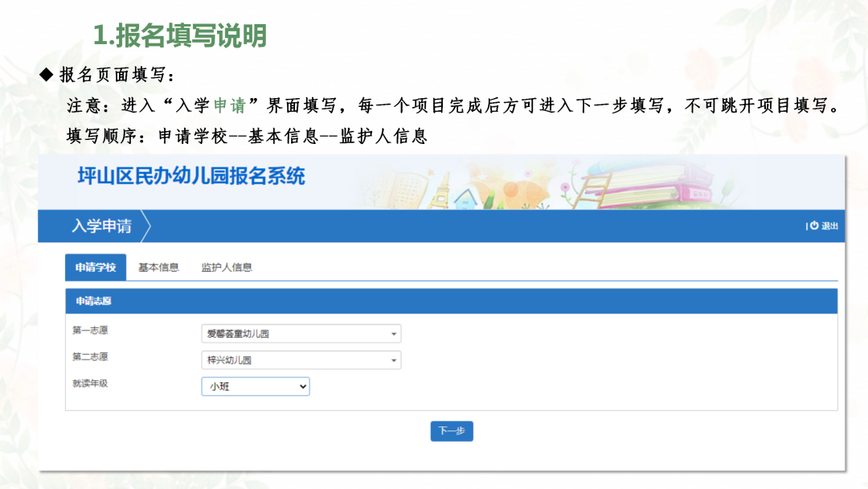Select the 申请学校 tab

point(95,267)
